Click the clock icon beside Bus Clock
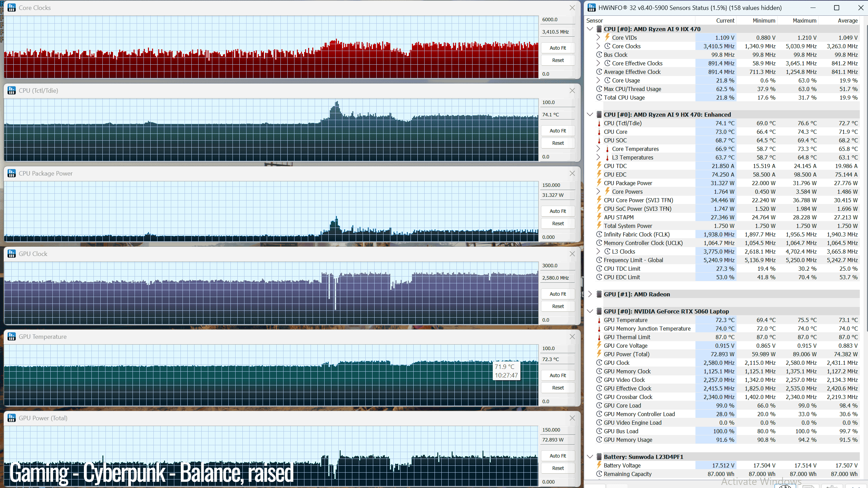 pyautogui.click(x=599, y=55)
